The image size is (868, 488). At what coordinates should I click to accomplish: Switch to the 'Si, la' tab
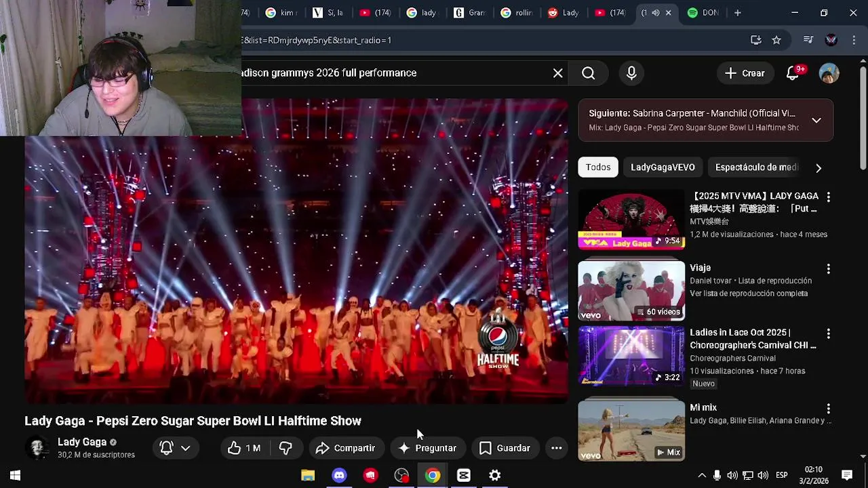328,13
